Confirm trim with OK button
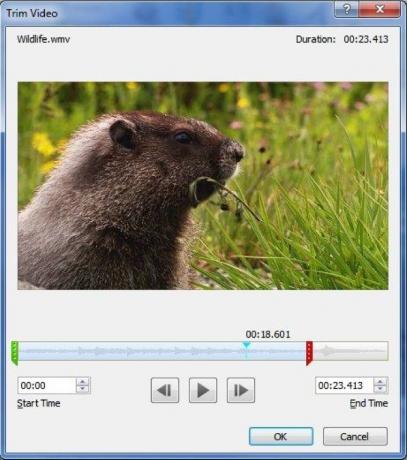This screenshot has width=407, height=460. (x=281, y=436)
